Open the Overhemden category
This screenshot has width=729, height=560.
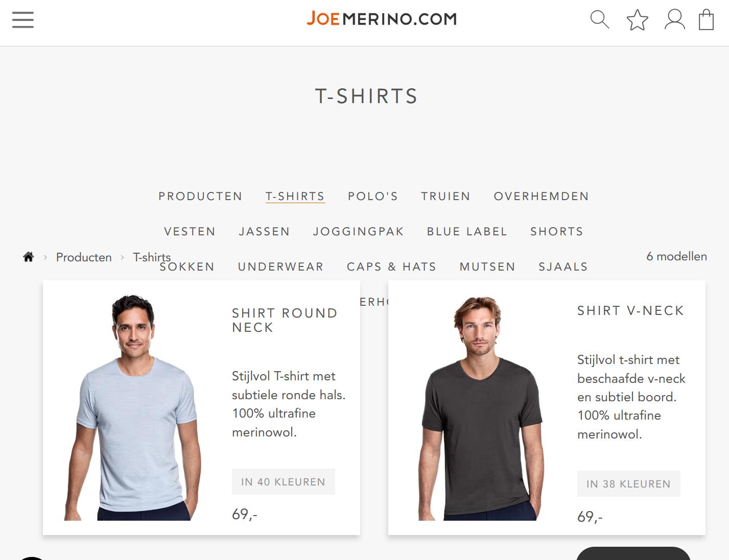pyautogui.click(x=542, y=197)
